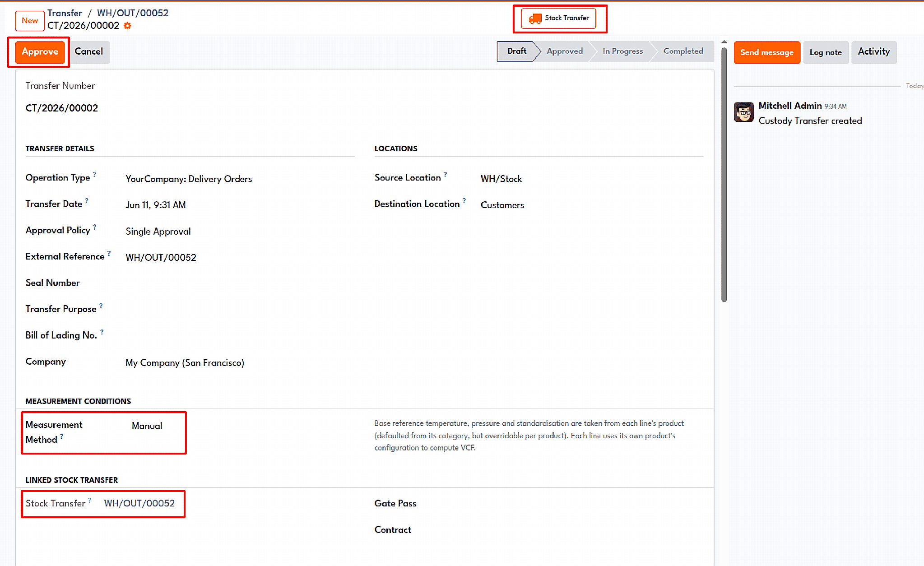Show help tooltip for Measurement Method
Screen dimensions: 924x566
point(61,436)
